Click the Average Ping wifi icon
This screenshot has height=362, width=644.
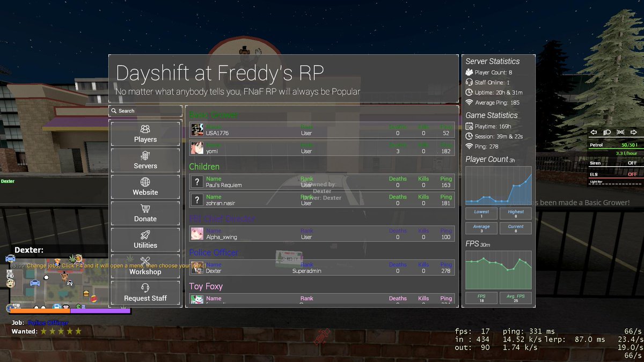point(469,102)
